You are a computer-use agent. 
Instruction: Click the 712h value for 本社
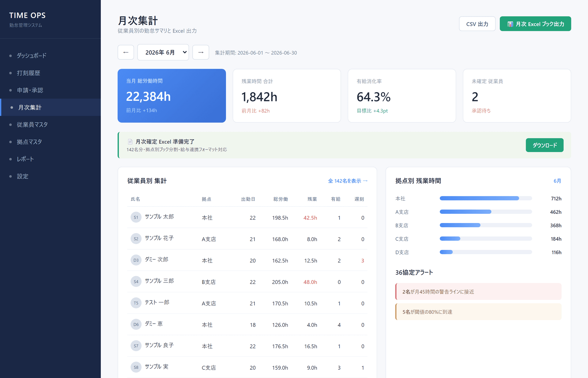(x=556, y=198)
